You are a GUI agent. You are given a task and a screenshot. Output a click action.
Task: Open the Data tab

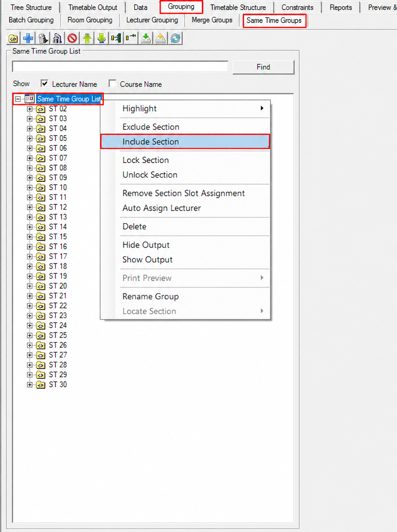(x=140, y=7)
